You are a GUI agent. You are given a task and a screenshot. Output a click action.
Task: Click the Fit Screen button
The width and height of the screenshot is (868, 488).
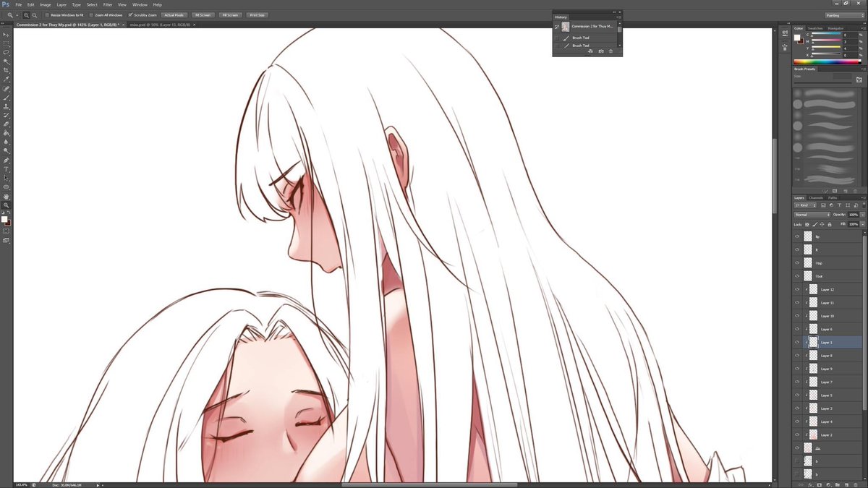coord(202,14)
